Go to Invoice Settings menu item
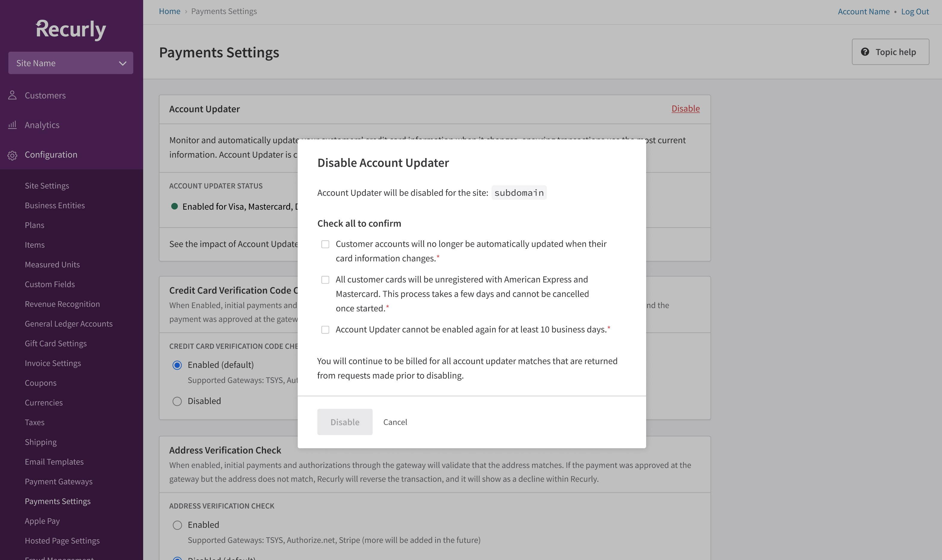The height and width of the screenshot is (560, 942). [53, 363]
